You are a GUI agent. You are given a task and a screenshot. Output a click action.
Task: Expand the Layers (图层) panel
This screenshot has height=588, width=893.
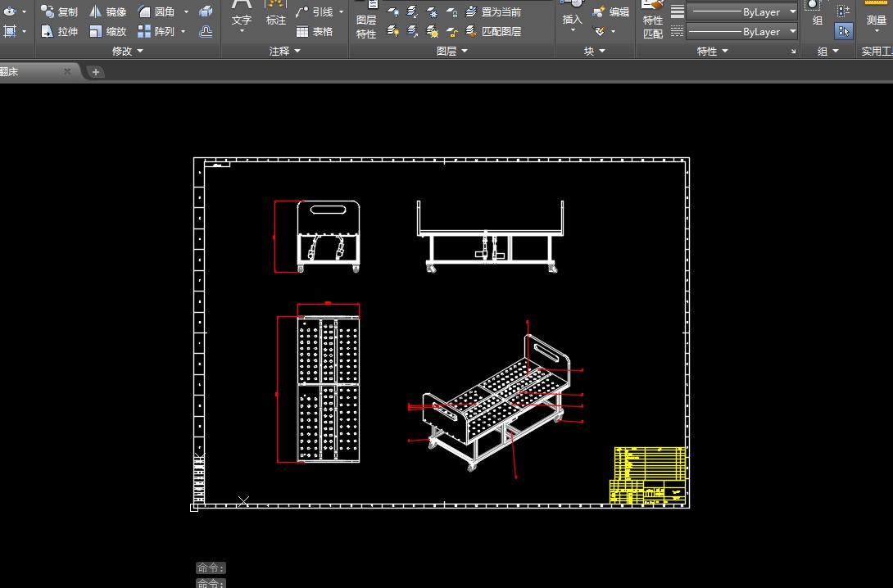pyautogui.click(x=452, y=52)
